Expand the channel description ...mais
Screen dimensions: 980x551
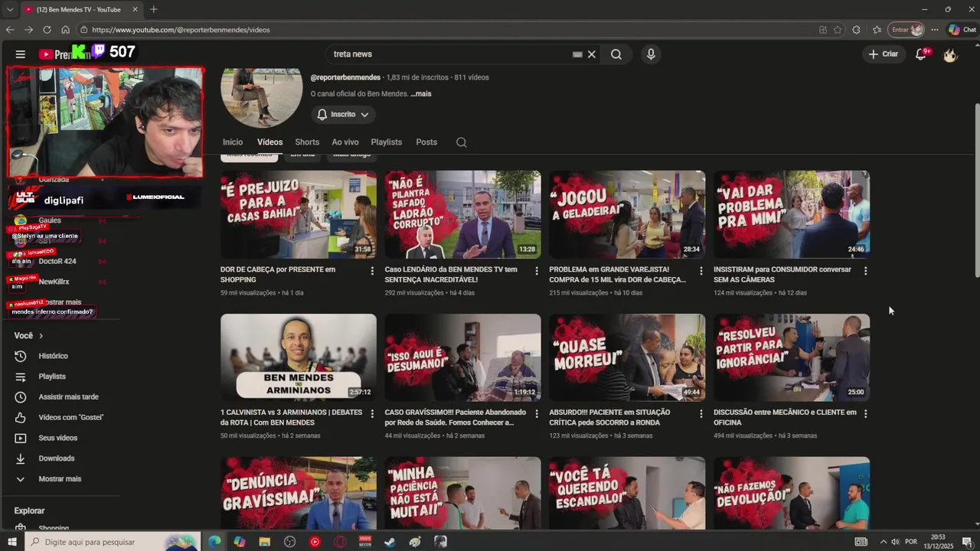coord(421,94)
